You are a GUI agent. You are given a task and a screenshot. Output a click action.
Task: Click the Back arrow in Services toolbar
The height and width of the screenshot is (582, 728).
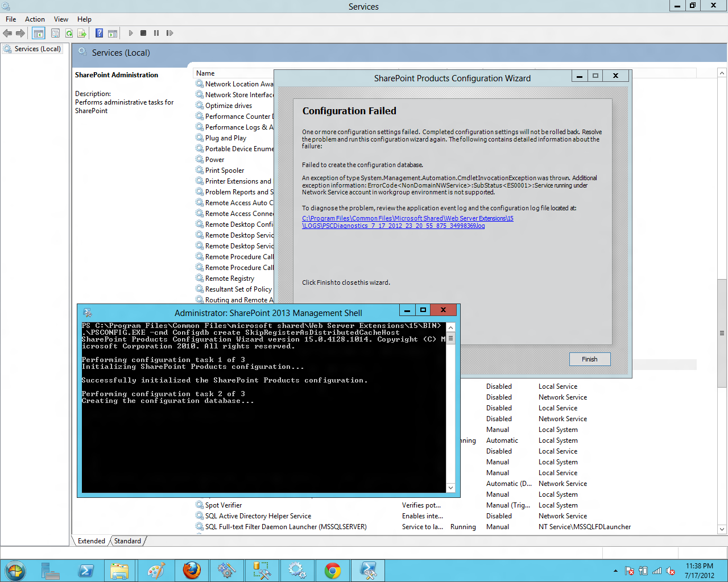click(7, 34)
